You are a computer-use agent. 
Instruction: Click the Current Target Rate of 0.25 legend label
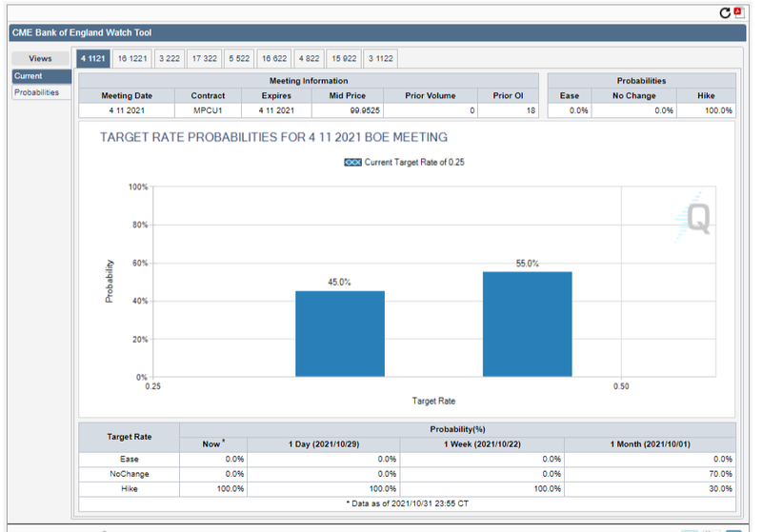click(414, 163)
